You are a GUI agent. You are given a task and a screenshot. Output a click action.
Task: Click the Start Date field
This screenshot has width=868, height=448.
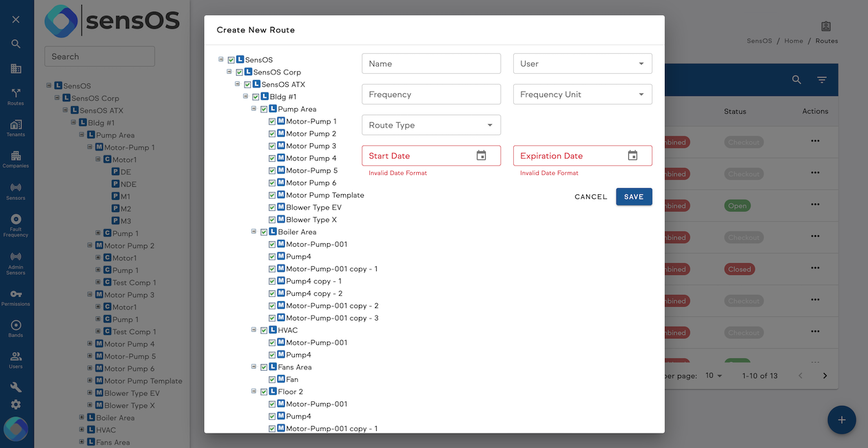pos(431,156)
